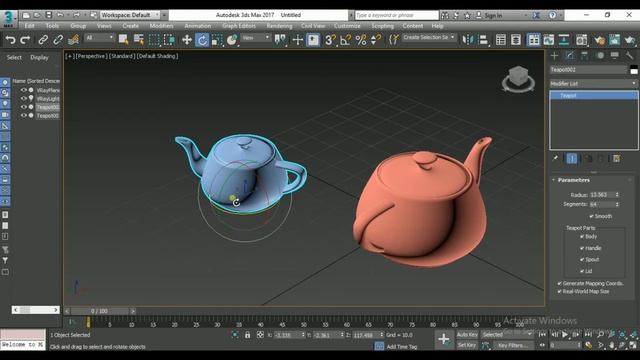The image size is (640, 360).
Task: Click the Radius spinner arrows
Action: 617,195
